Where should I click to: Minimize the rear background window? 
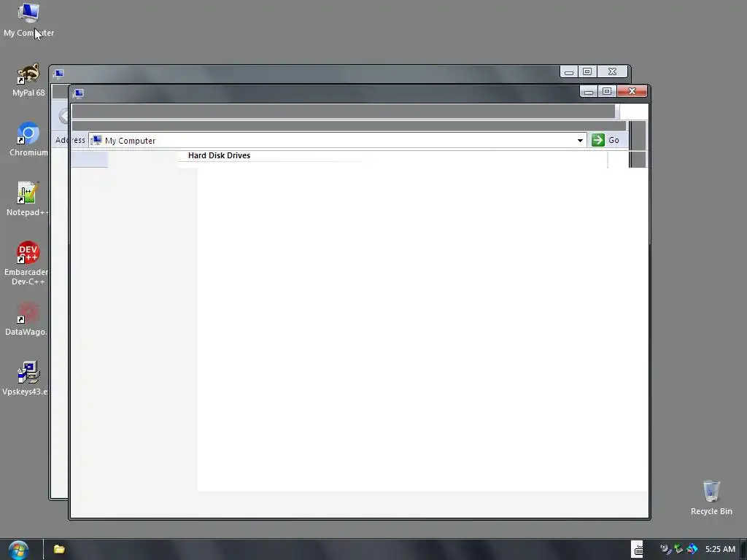coord(569,72)
